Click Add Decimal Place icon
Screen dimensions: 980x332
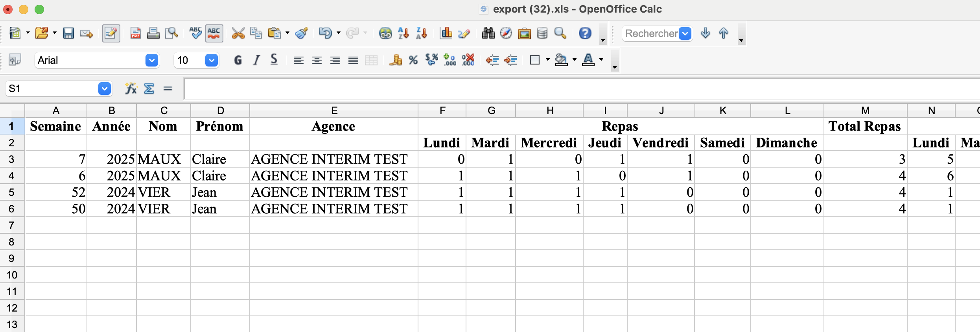449,60
